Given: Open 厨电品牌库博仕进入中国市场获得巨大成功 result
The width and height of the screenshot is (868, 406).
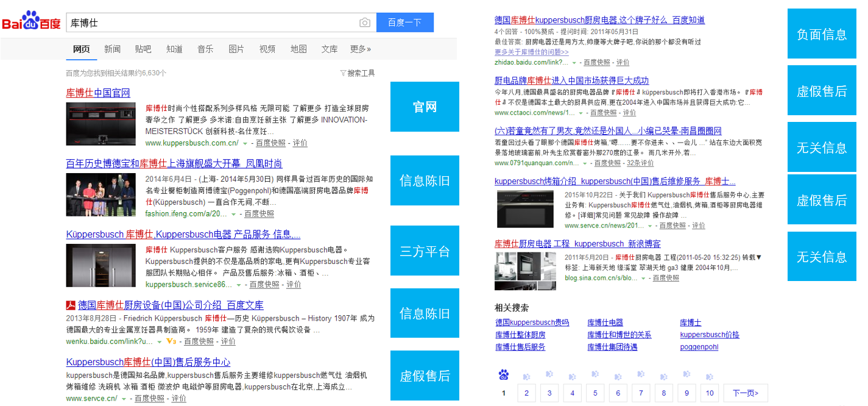Looking at the screenshot, I should pyautogui.click(x=572, y=80).
